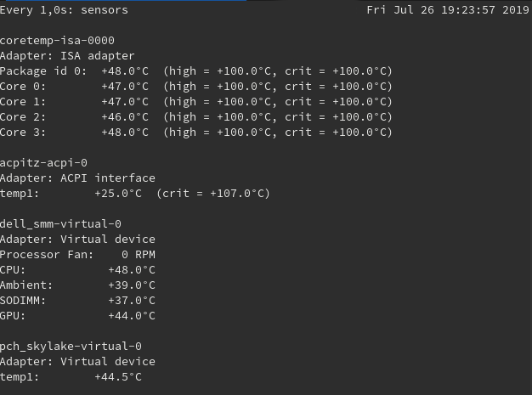532x395 pixels.
Task: Click the dell_smm-virtual-0 chip name
Action: 60,224
